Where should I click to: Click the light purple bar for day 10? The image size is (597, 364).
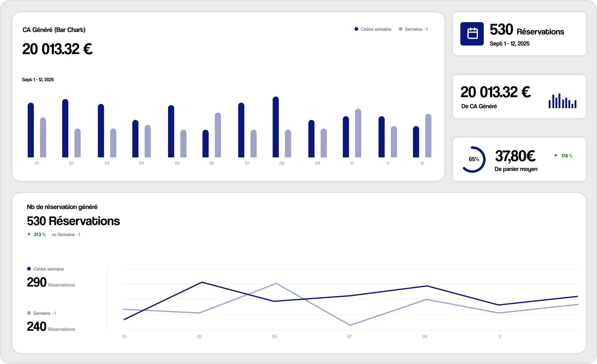click(x=358, y=133)
